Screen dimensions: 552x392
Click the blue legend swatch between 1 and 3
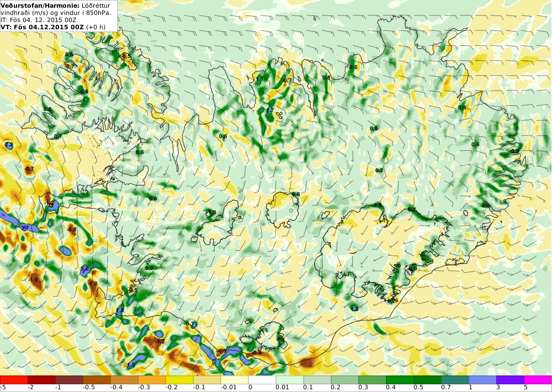click(482, 380)
